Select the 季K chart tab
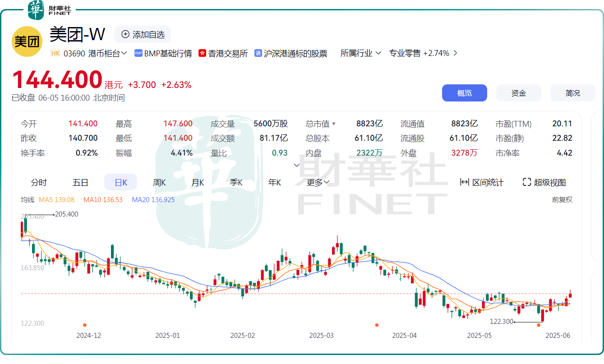Screen dimensions: 604x364 [x=236, y=182]
